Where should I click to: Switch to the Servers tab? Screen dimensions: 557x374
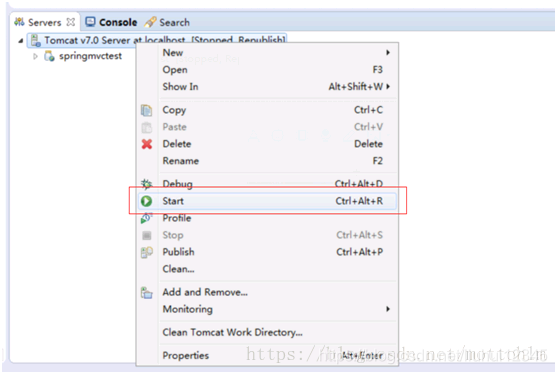44,22
